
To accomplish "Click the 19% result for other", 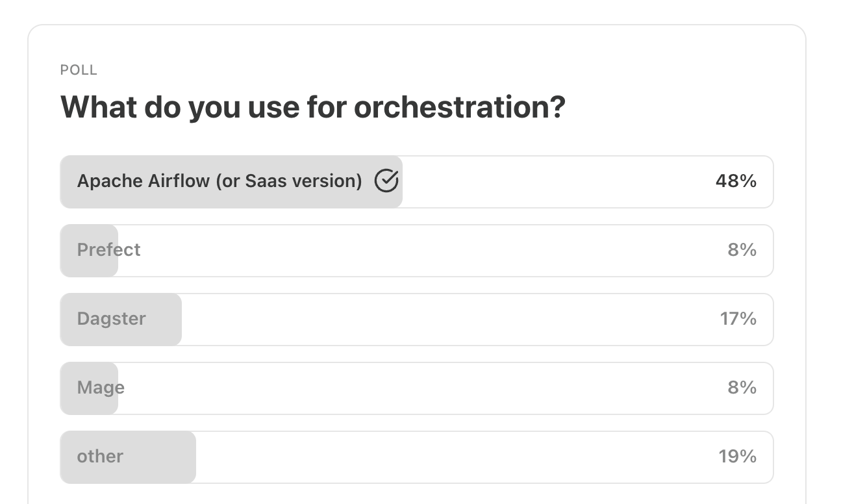I will 737,457.
